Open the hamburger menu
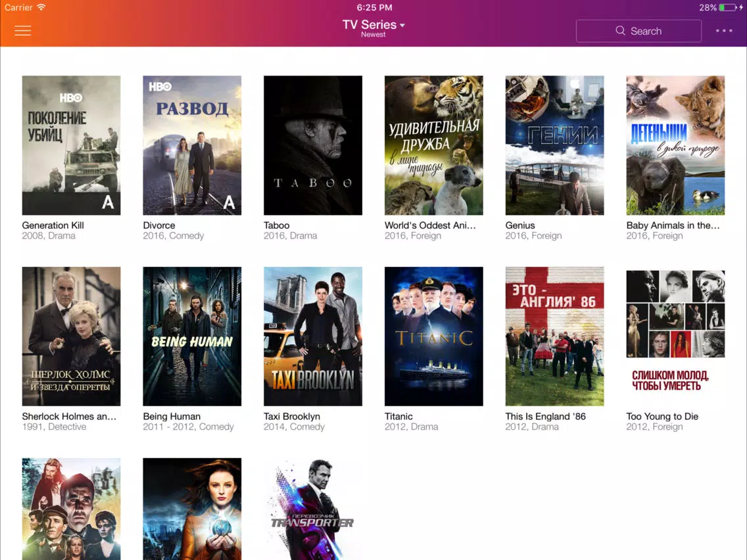 (22, 30)
